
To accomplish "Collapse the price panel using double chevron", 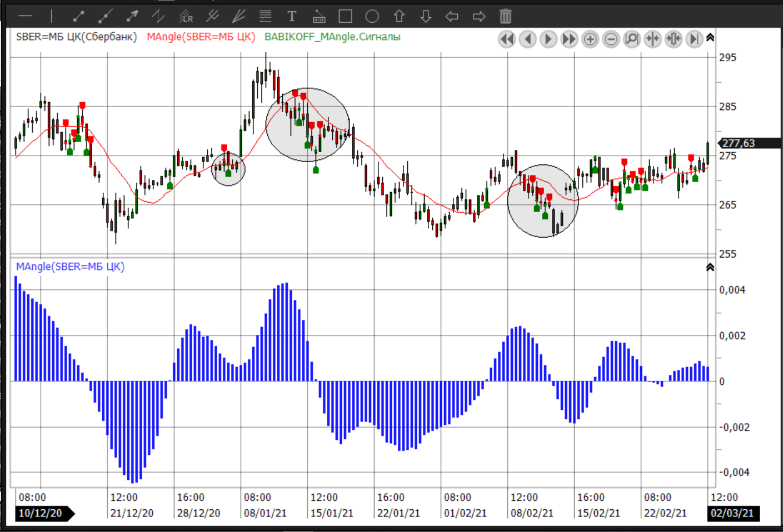I will coord(710,38).
